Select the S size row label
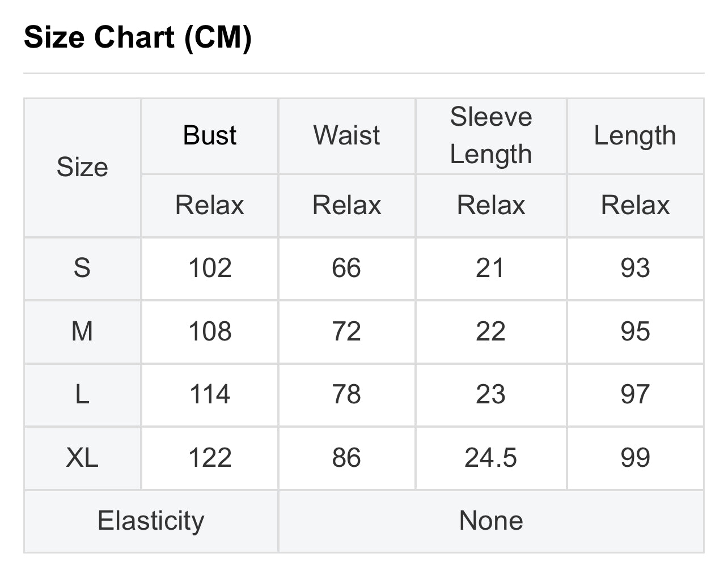Screen dimensions: 728x562 82,268
